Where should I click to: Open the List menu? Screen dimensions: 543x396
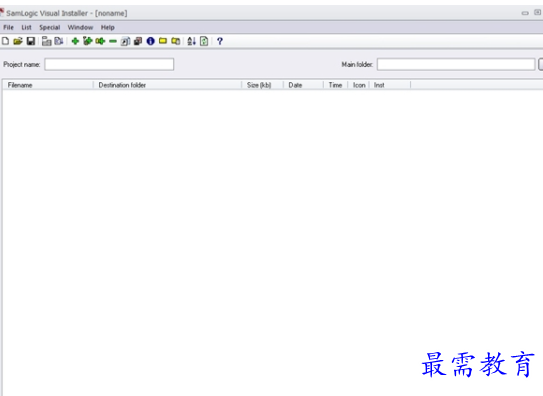click(26, 27)
